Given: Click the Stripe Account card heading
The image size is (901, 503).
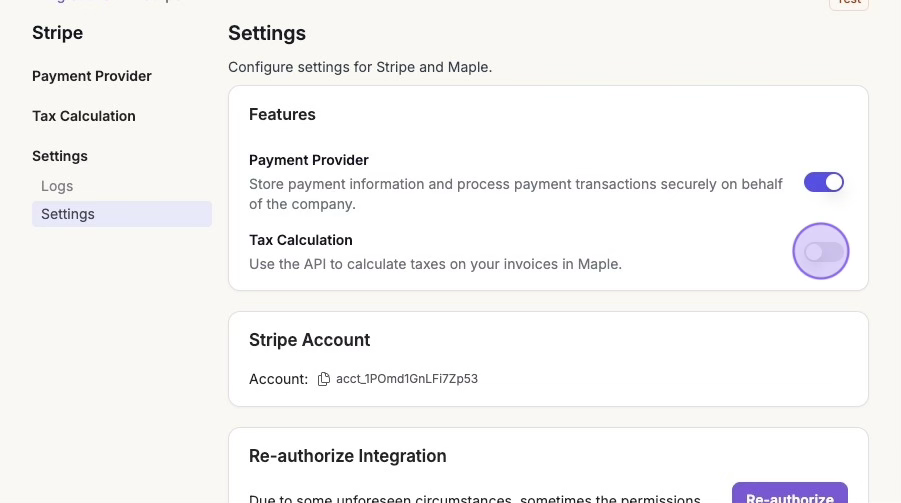Looking at the screenshot, I should pyautogui.click(x=310, y=340).
